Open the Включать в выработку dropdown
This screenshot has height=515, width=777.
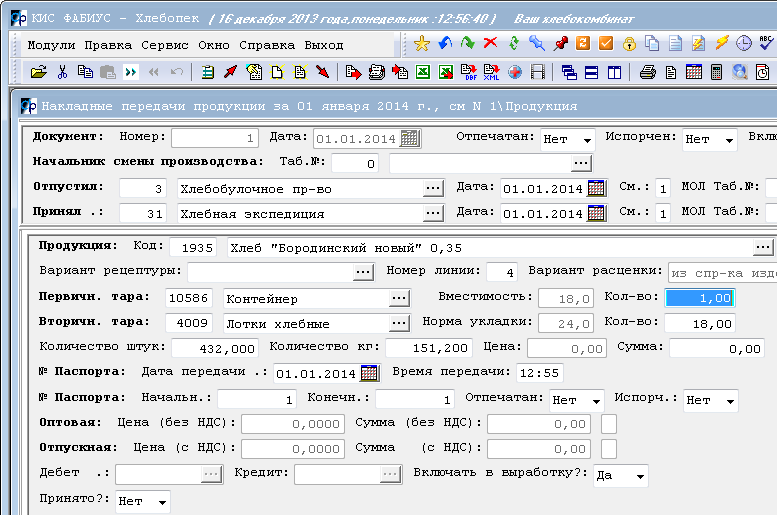[639, 476]
